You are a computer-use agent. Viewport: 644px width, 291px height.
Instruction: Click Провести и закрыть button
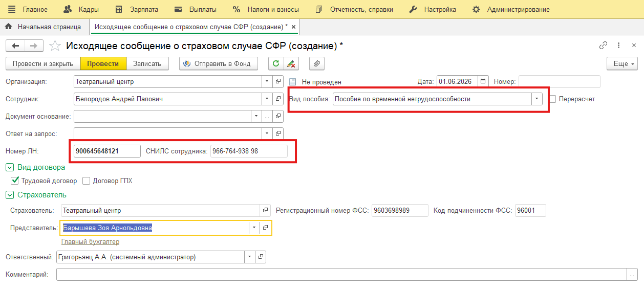[x=43, y=64]
